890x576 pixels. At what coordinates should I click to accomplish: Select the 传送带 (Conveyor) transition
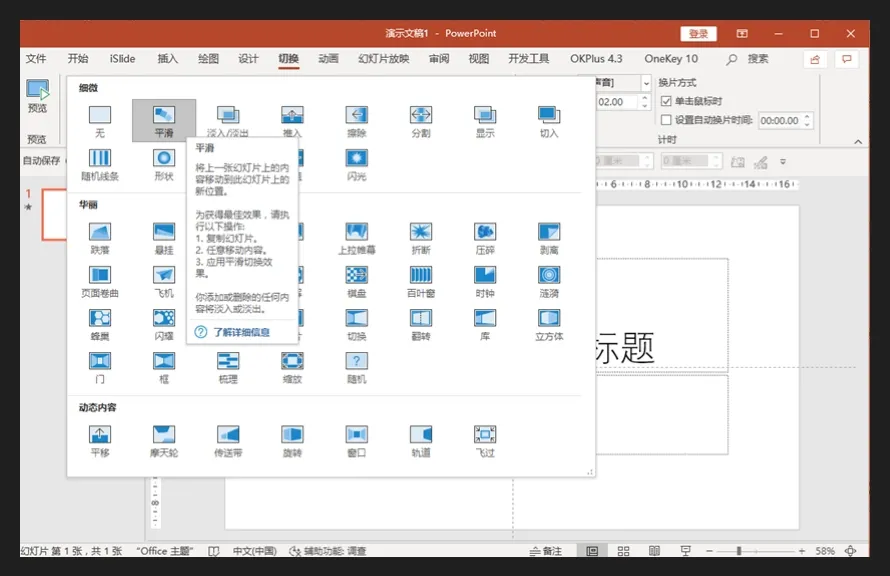pos(228,441)
